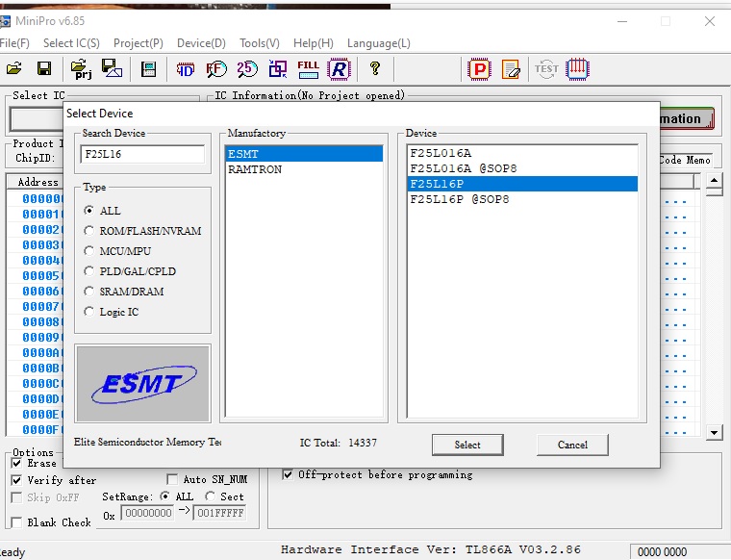Image resolution: width=731 pixels, height=560 pixels.
Task: Click the F search toolbar icon
Action: click(x=215, y=69)
